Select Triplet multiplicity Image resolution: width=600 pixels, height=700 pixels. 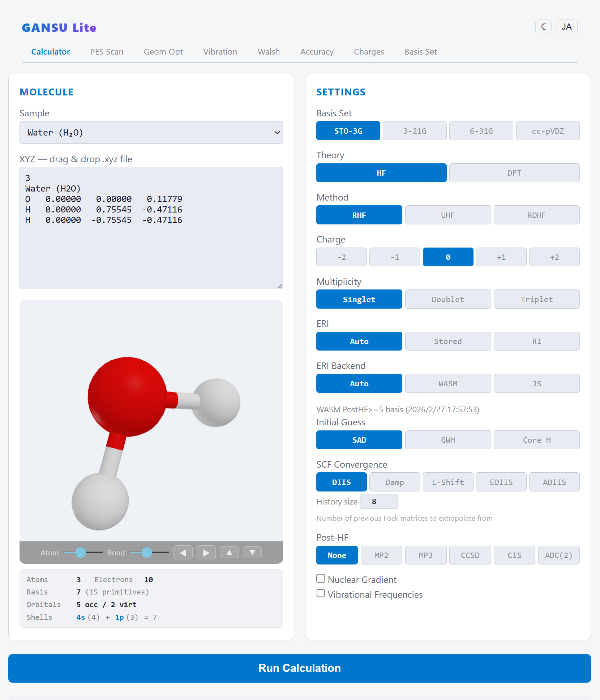536,299
